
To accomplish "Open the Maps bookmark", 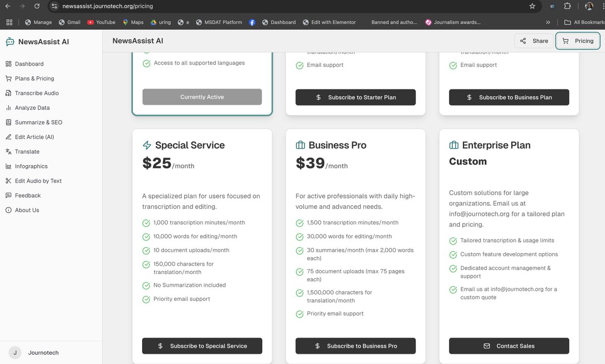I will 133,22.
